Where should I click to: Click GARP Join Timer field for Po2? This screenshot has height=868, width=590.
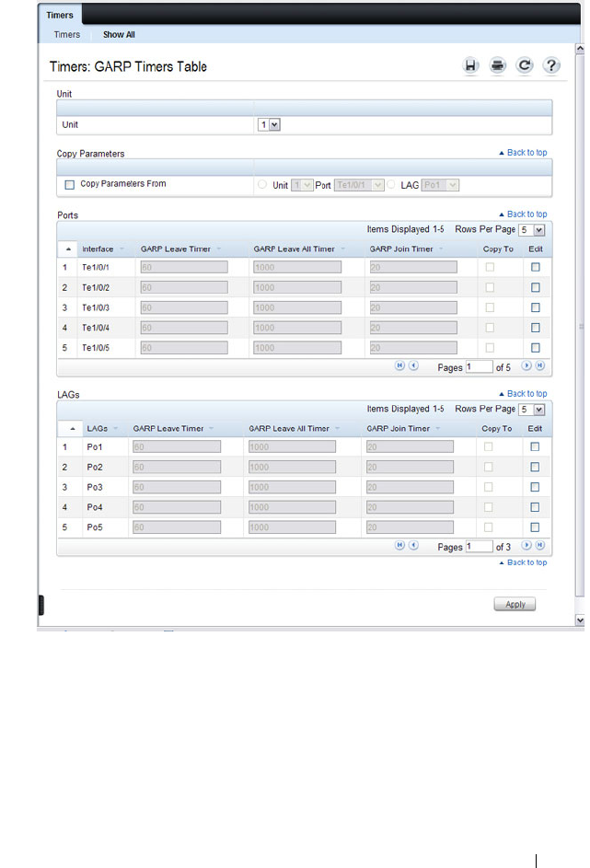tap(410, 467)
